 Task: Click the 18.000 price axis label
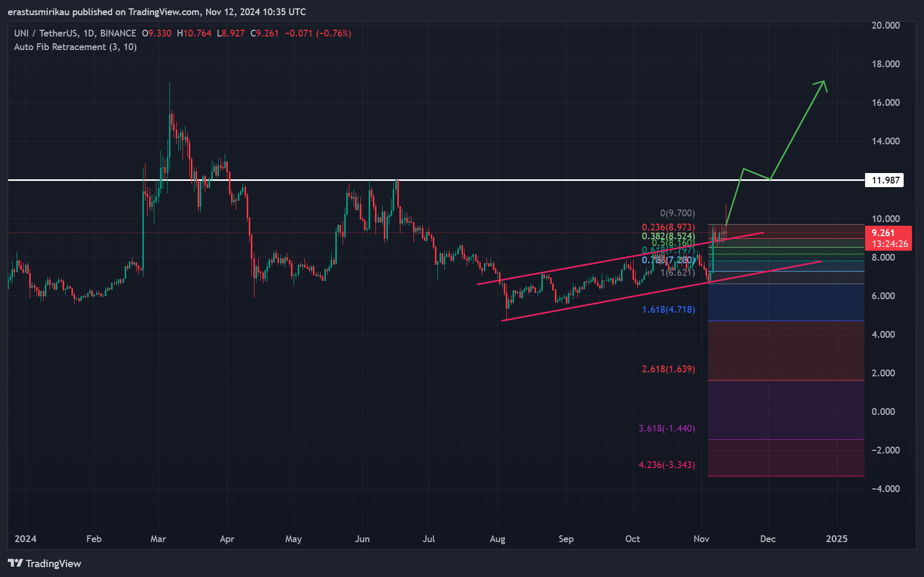pos(885,64)
